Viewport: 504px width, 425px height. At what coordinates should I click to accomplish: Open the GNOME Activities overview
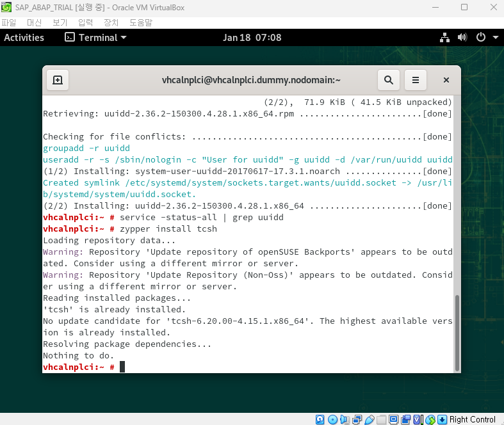(x=24, y=38)
